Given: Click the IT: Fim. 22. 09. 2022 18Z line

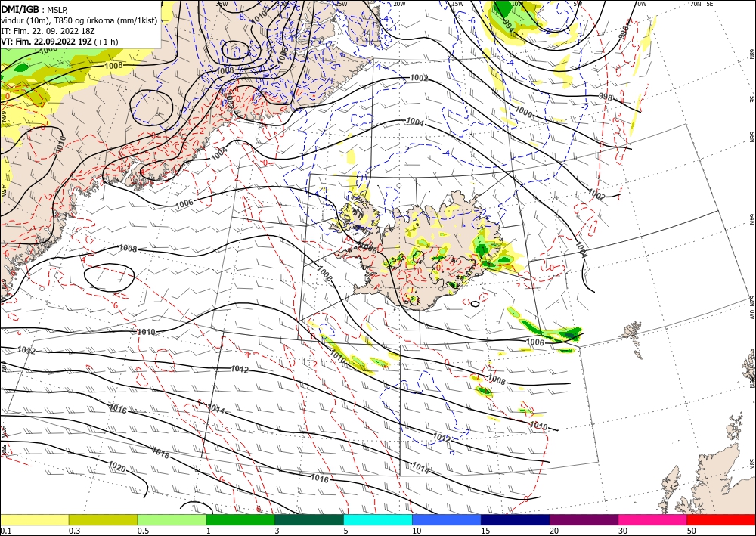Looking at the screenshot, I should (x=48, y=31).
